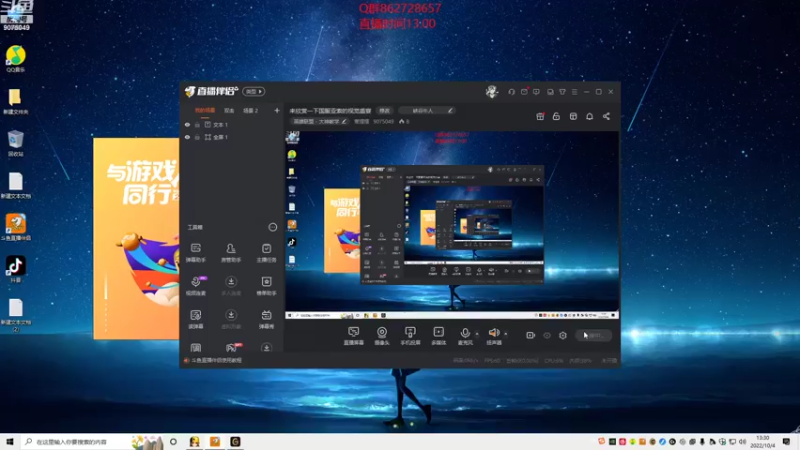Add a multimedia source (多媒体)
This screenshot has height=450, width=800.
point(438,336)
